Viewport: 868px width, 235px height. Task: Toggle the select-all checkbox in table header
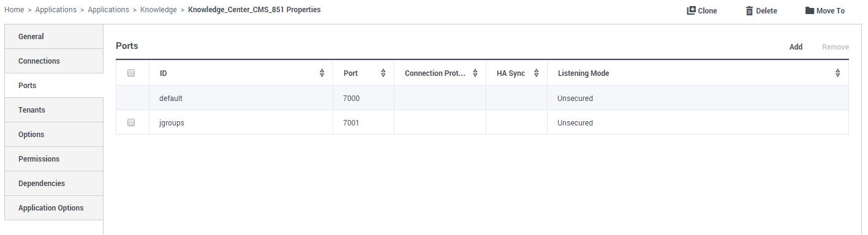(x=131, y=73)
